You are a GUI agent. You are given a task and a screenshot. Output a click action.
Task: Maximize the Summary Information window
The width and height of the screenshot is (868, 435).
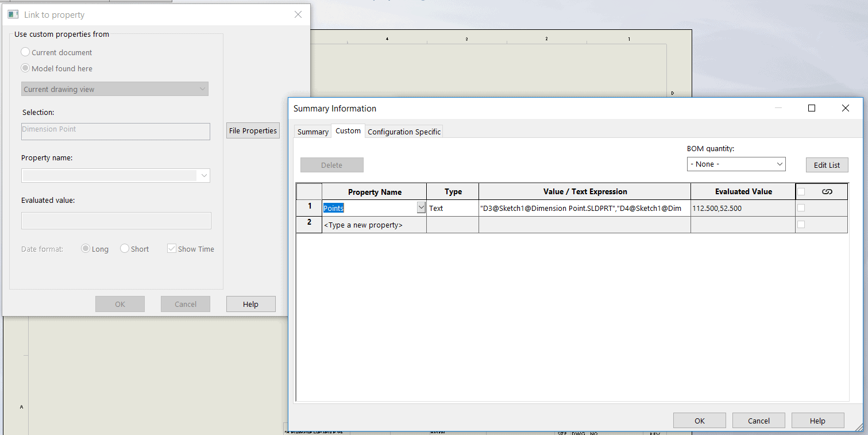coord(811,108)
